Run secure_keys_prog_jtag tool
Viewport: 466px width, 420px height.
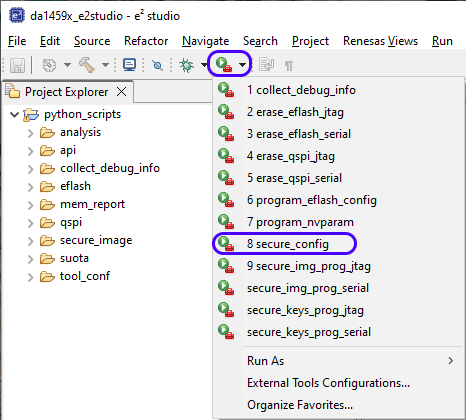tap(338, 310)
